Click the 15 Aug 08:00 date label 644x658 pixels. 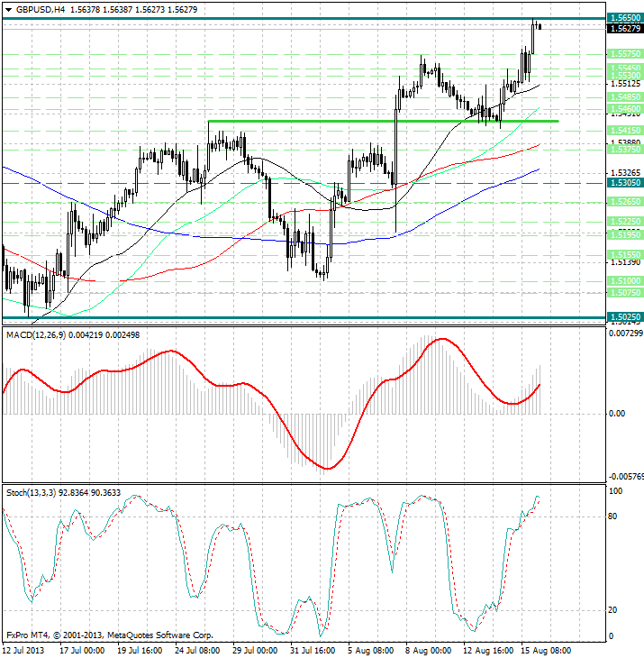[547, 651]
